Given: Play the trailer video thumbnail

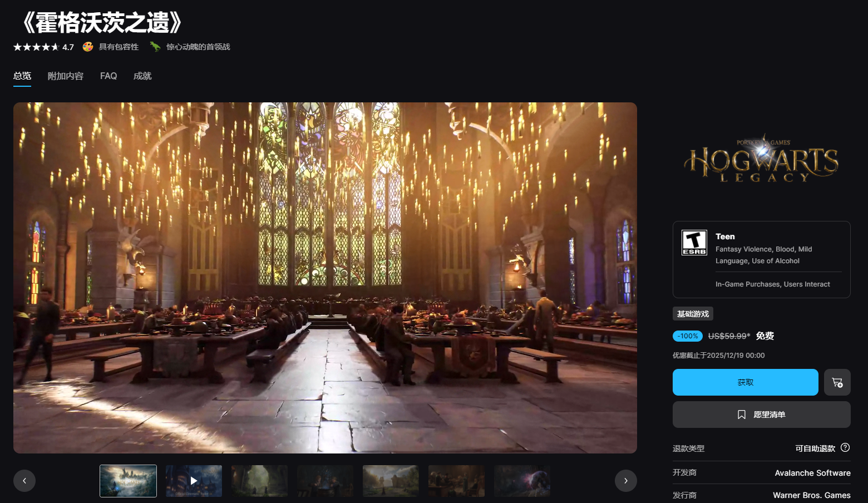Looking at the screenshot, I should (194, 481).
